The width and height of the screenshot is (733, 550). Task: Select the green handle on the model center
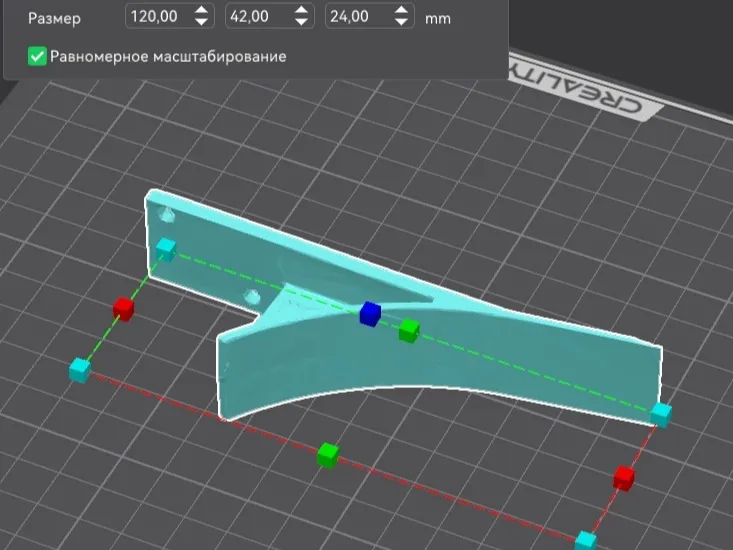tap(409, 330)
